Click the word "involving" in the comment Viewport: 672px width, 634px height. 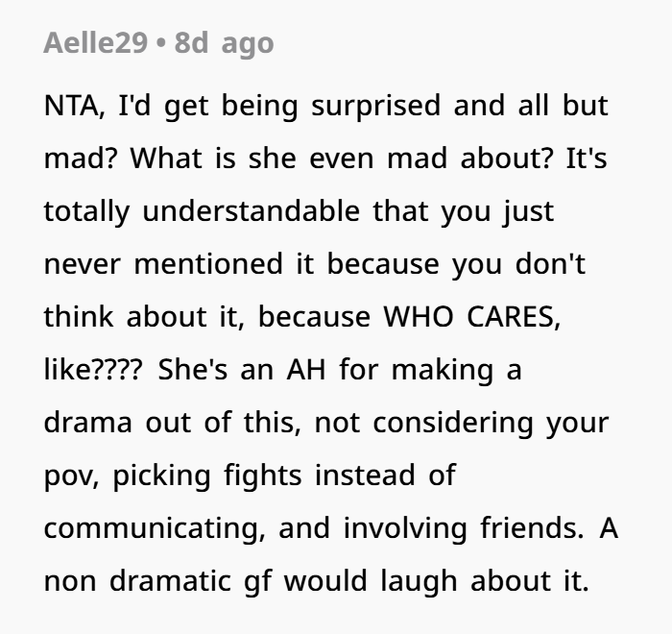[x=405, y=528]
